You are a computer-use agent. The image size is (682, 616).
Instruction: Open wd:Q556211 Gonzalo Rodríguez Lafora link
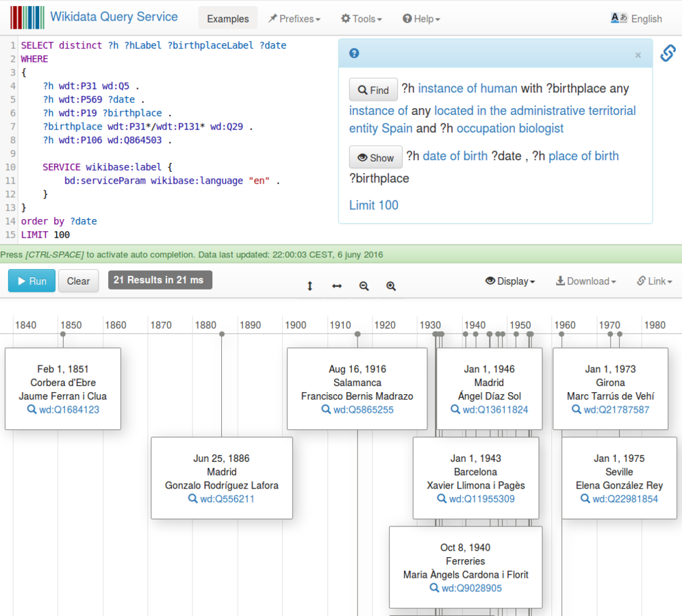(x=227, y=499)
